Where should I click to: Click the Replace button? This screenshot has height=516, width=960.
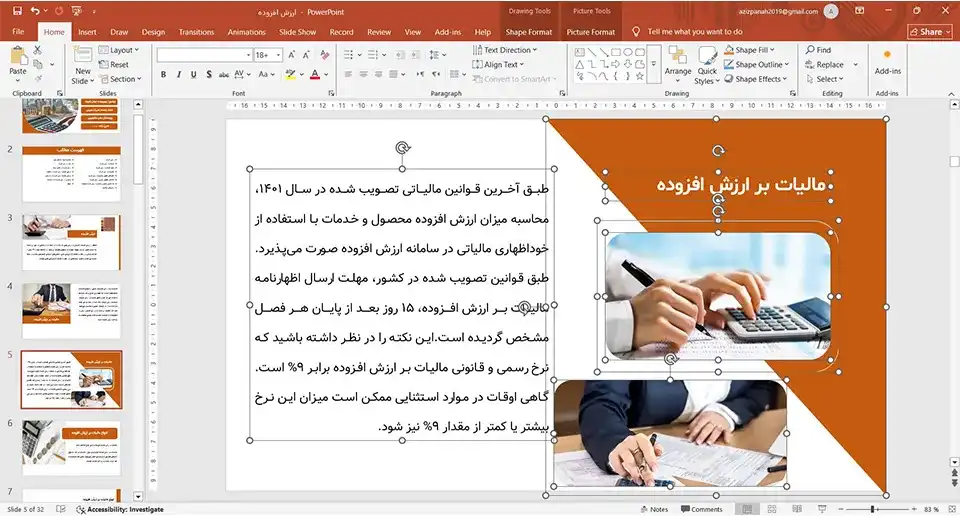click(825, 64)
